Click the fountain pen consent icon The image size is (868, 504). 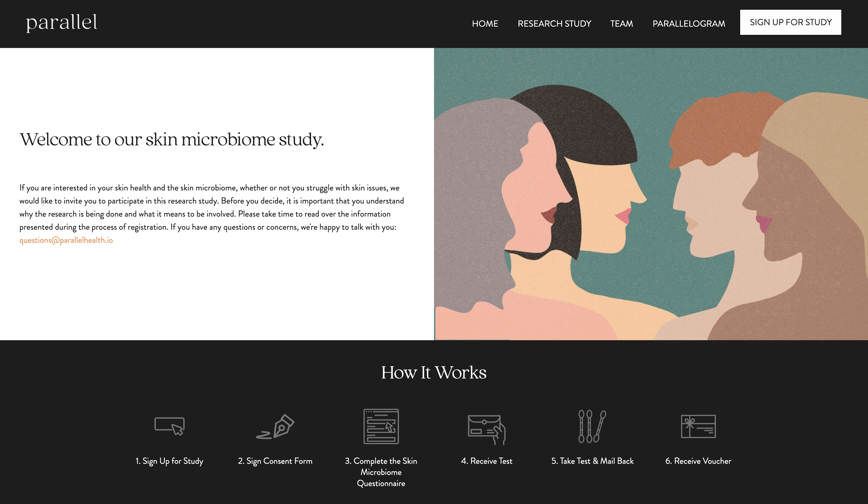click(275, 426)
